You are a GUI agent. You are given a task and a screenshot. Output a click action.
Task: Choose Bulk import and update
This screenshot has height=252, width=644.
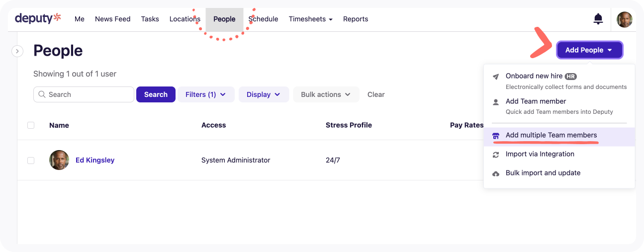tap(559, 173)
